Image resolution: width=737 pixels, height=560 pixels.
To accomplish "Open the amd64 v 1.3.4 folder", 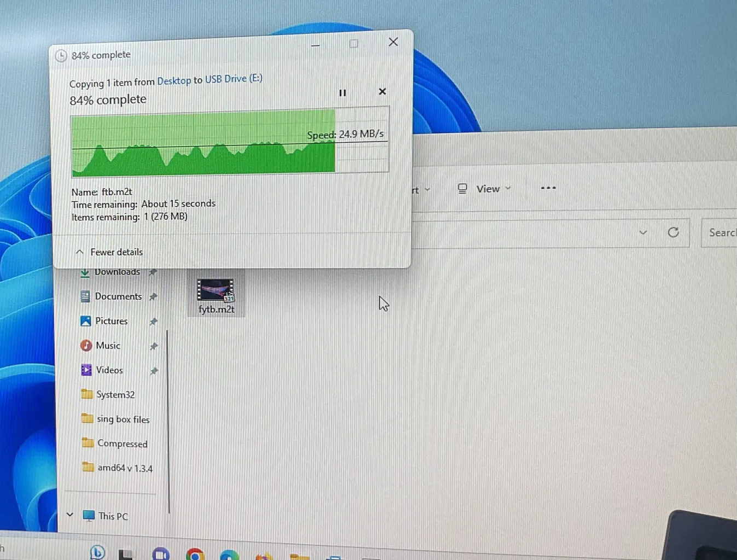I will pyautogui.click(x=125, y=468).
